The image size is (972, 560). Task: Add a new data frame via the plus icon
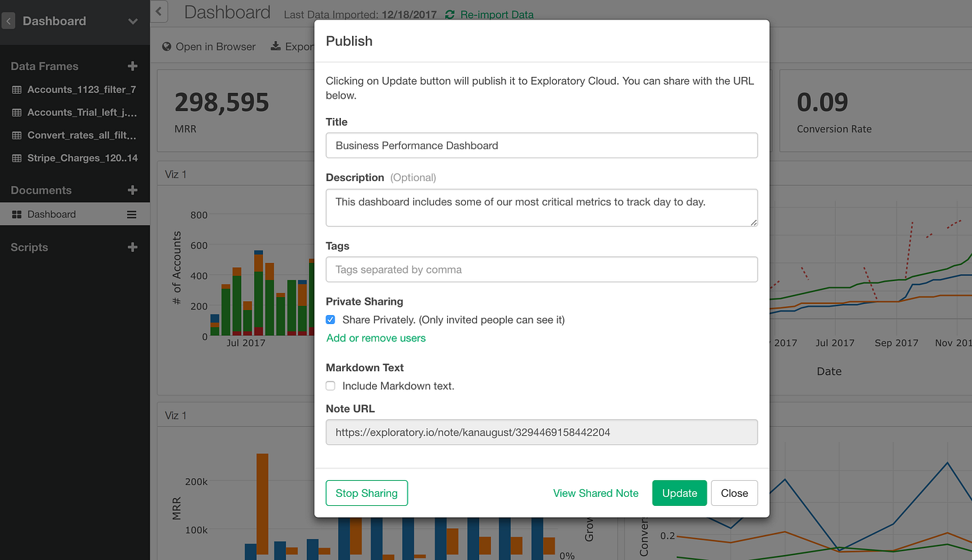pos(133,66)
